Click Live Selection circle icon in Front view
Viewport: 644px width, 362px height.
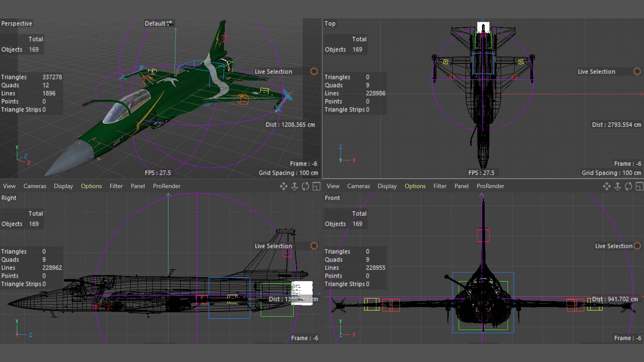tap(637, 246)
